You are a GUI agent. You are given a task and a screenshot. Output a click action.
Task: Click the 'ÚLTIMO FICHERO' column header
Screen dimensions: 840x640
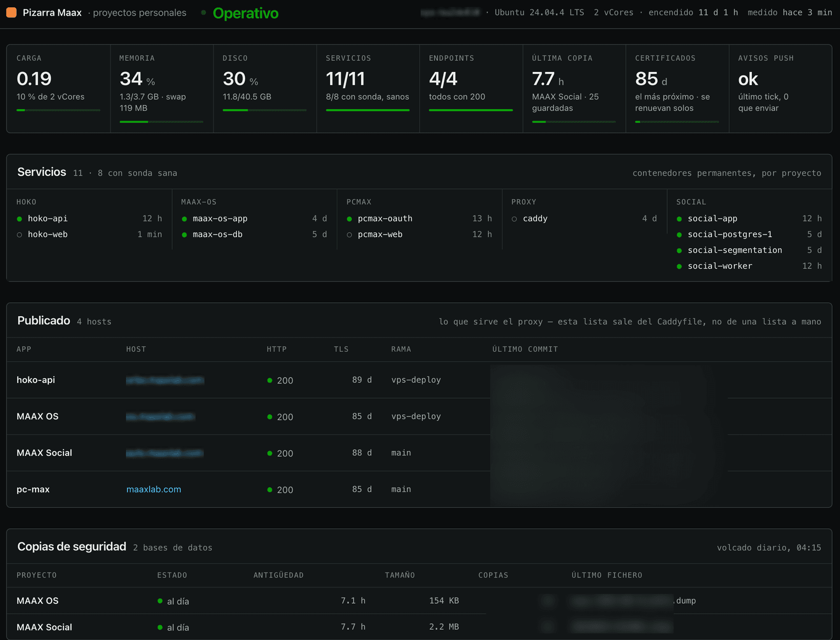click(x=607, y=575)
